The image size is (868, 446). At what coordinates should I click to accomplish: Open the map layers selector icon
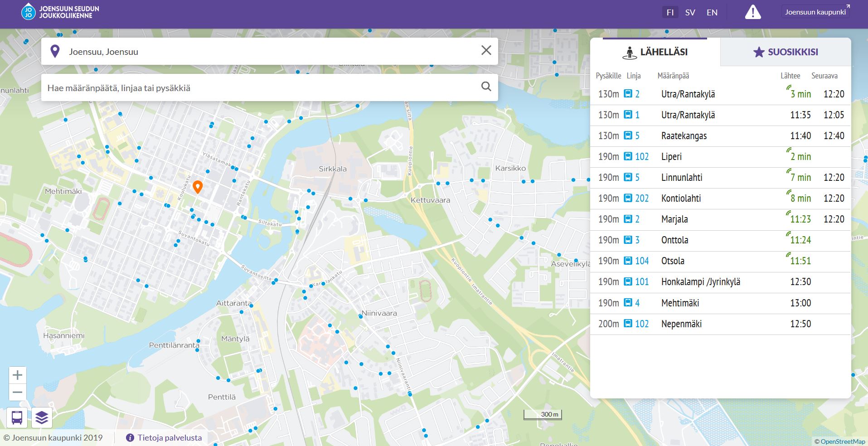coord(42,417)
